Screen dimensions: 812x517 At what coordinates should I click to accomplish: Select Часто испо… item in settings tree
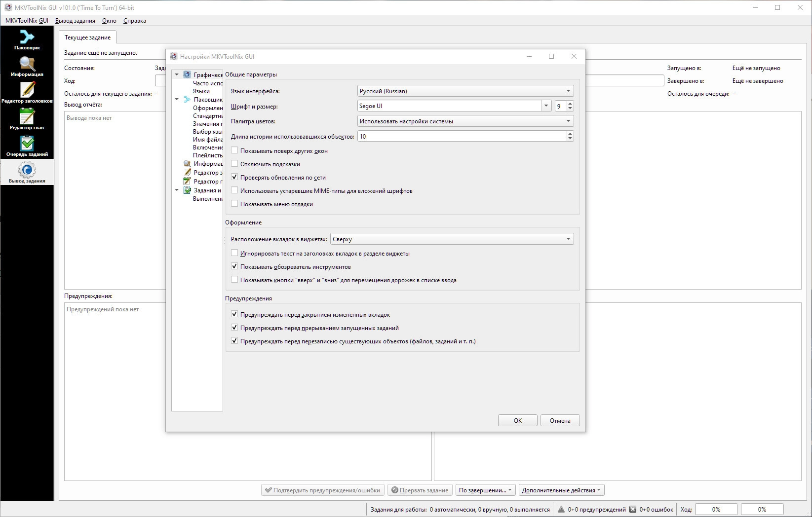coord(208,83)
